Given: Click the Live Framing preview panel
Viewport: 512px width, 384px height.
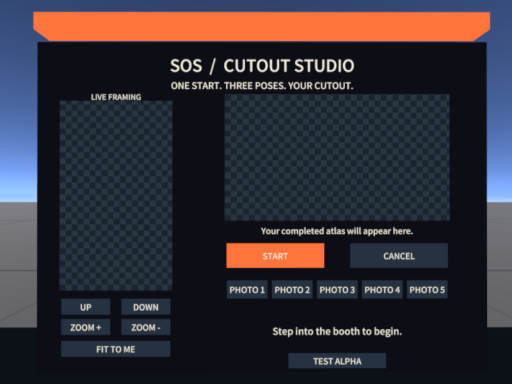Looking at the screenshot, I should tap(116, 196).
